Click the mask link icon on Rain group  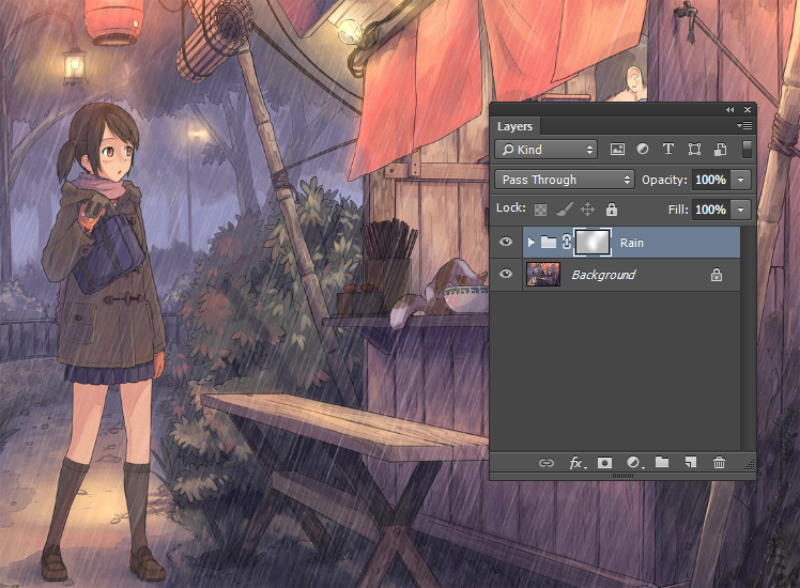pyautogui.click(x=566, y=242)
